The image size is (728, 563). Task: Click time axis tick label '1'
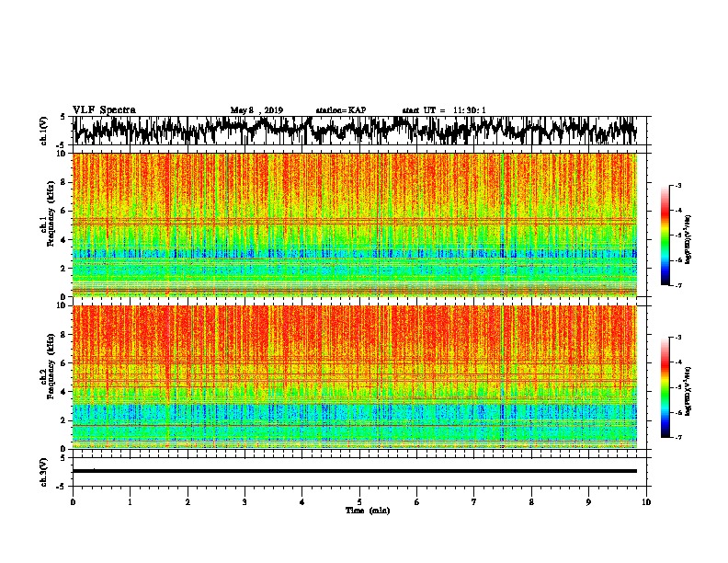tap(130, 501)
